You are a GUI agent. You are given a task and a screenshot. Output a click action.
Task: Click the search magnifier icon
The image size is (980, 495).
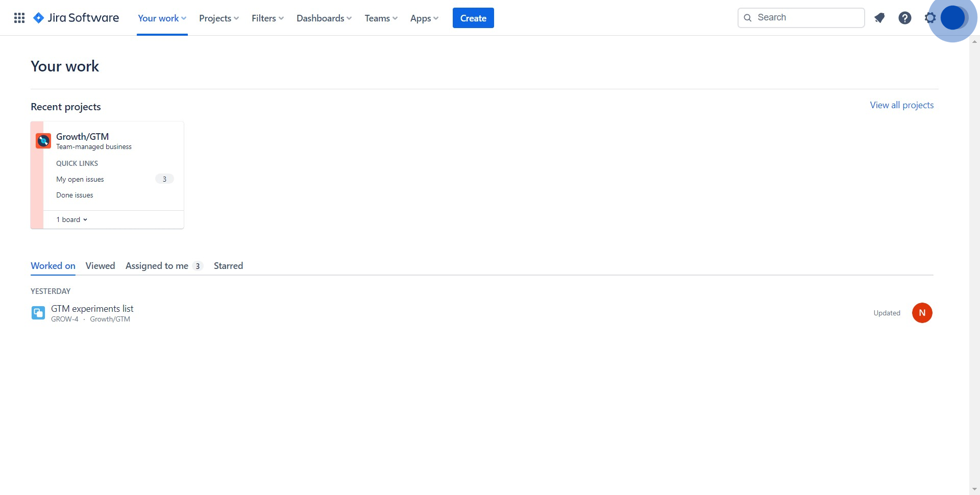pyautogui.click(x=748, y=18)
